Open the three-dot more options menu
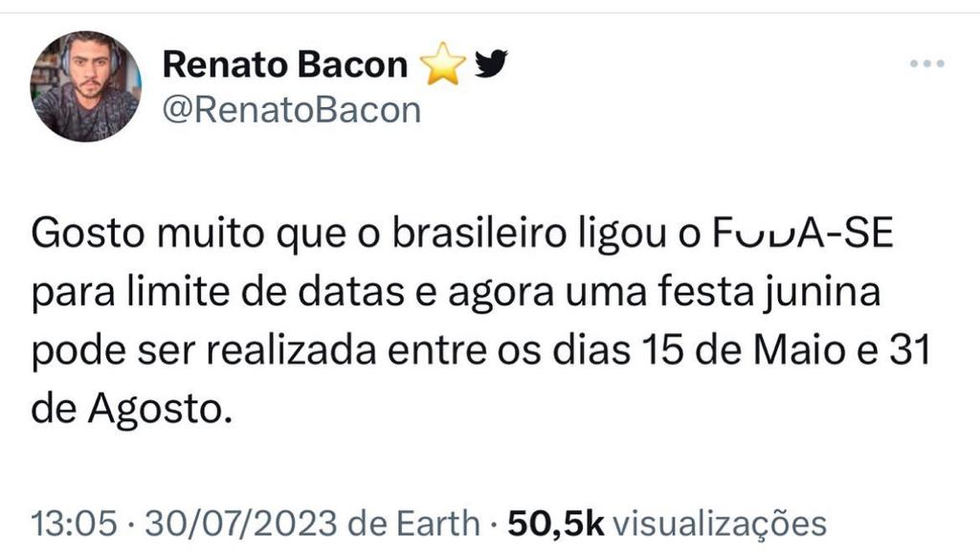The width and height of the screenshot is (980, 560). 926,64
